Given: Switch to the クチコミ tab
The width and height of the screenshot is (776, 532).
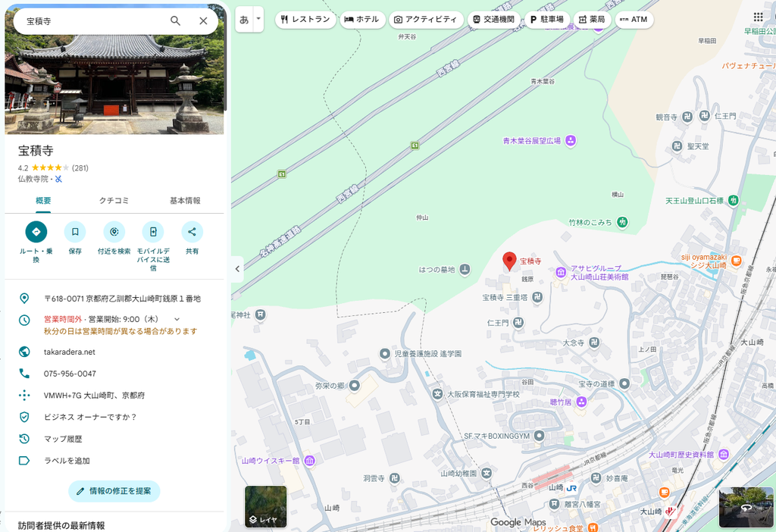Looking at the screenshot, I should pos(114,200).
